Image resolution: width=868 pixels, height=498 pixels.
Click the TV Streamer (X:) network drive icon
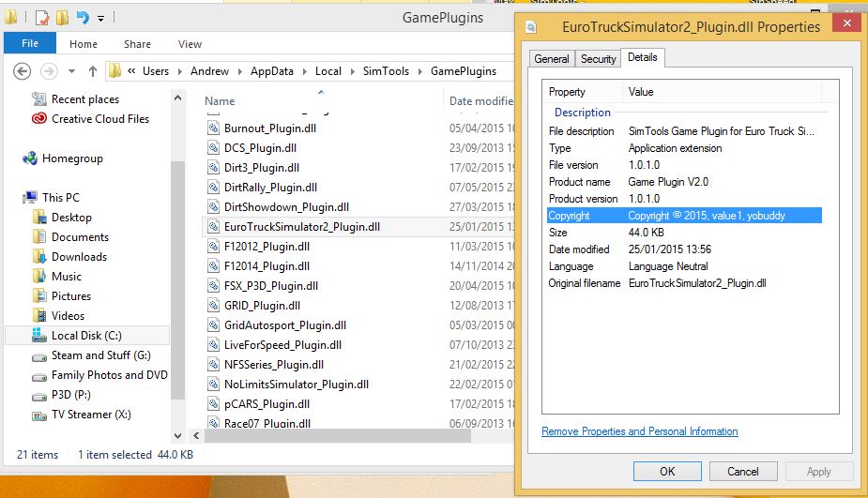point(39,415)
